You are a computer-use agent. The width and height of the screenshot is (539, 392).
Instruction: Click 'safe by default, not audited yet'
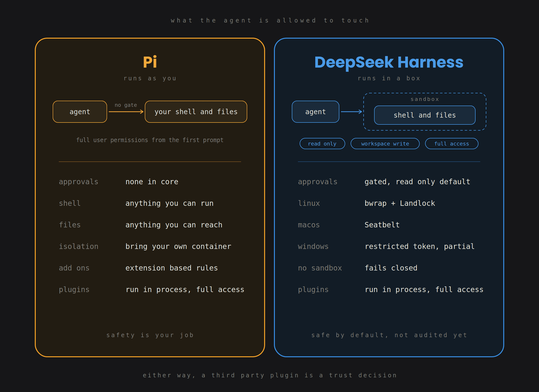[x=389, y=335]
